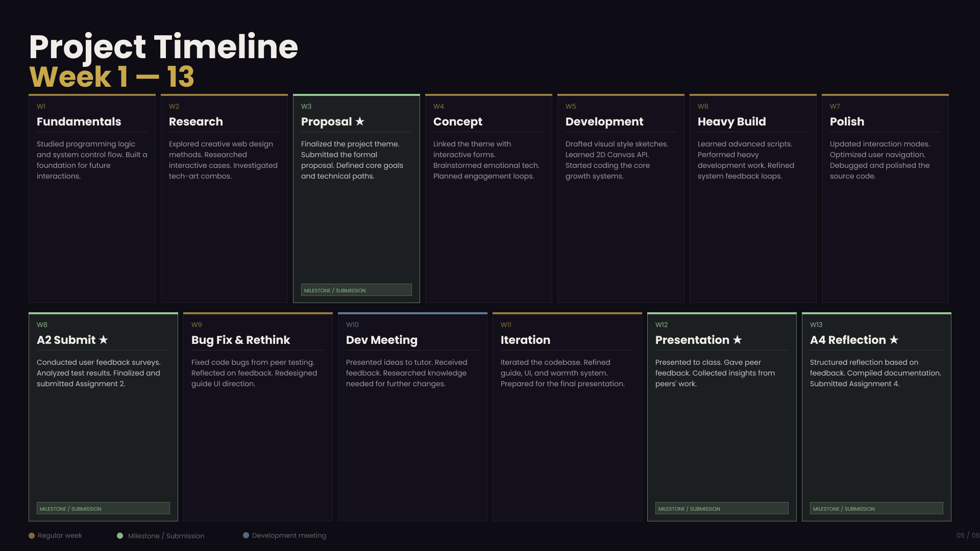Click the Heavy Build week title

(732, 122)
